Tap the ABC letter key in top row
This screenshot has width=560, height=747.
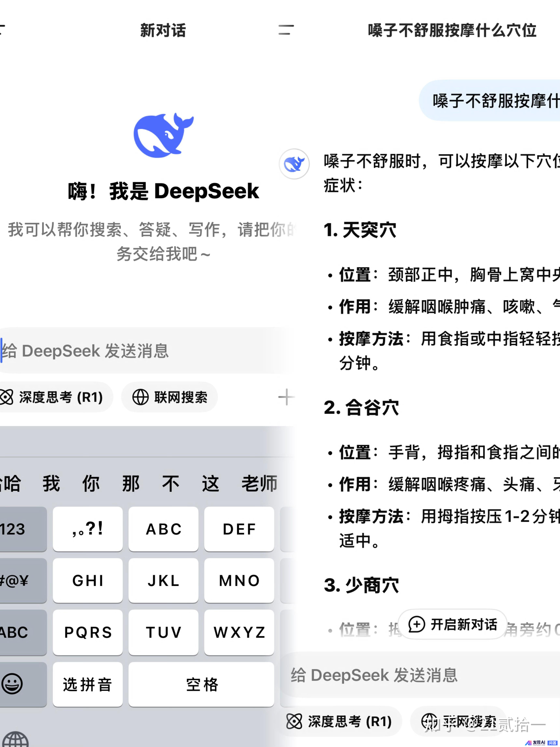pos(163,529)
